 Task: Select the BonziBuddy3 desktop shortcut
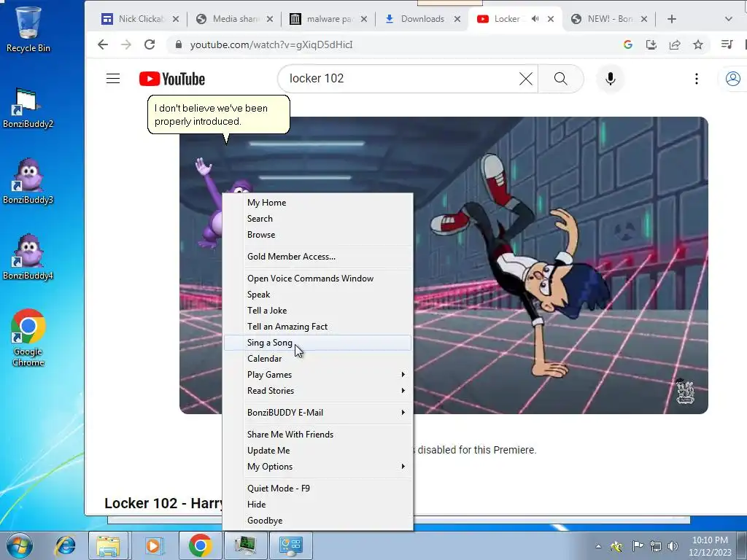click(28, 181)
